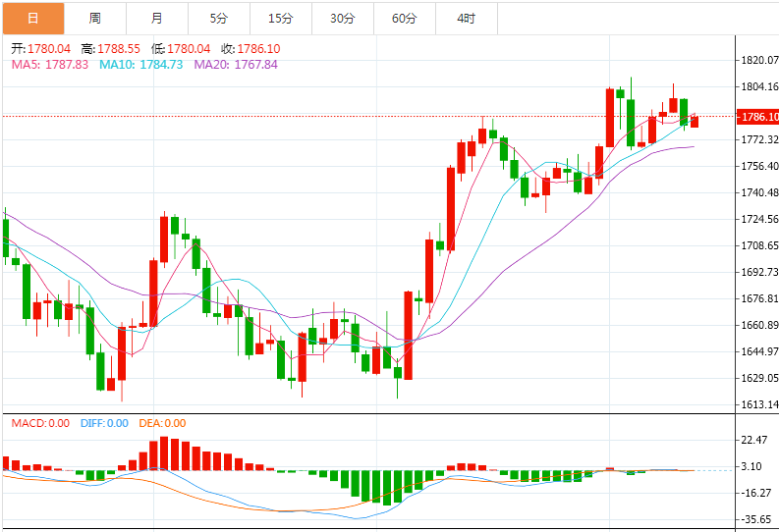Click the 1629.05 price axis label
Viewport: 779px width, 532px height.
click(x=759, y=378)
